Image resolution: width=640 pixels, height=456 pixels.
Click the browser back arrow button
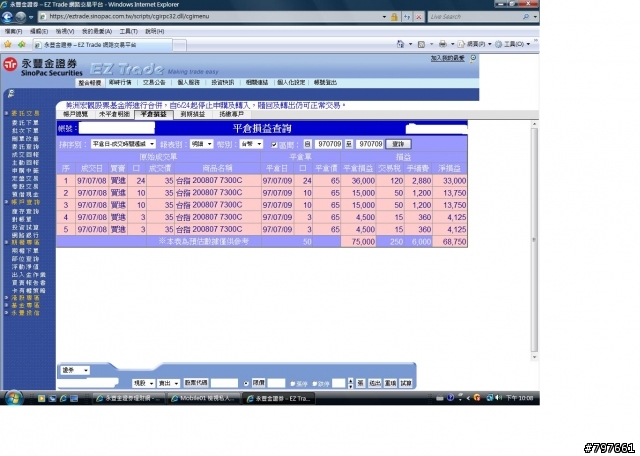7,17
